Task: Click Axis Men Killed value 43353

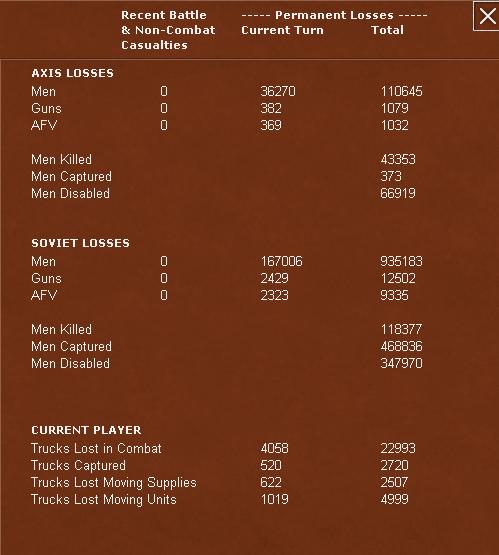Action: pos(398,160)
